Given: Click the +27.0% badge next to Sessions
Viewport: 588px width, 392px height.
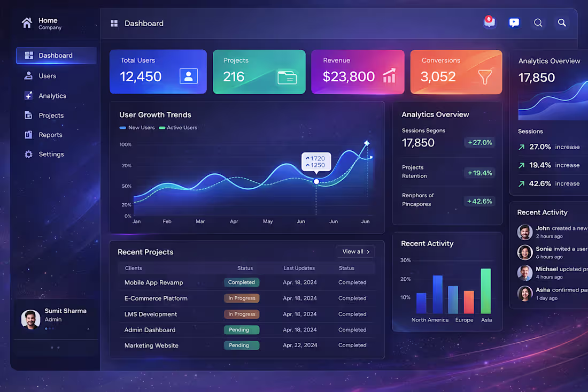Looking at the screenshot, I should pos(479,142).
